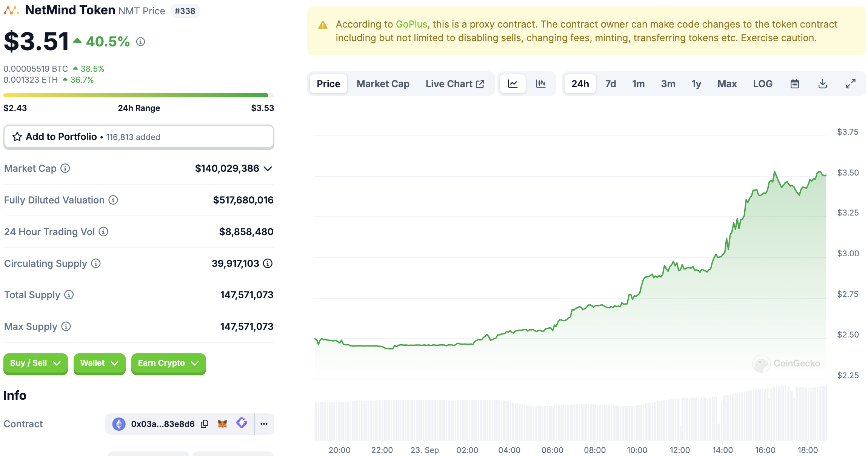
Task: Open the calendar date range picker
Action: (x=794, y=84)
